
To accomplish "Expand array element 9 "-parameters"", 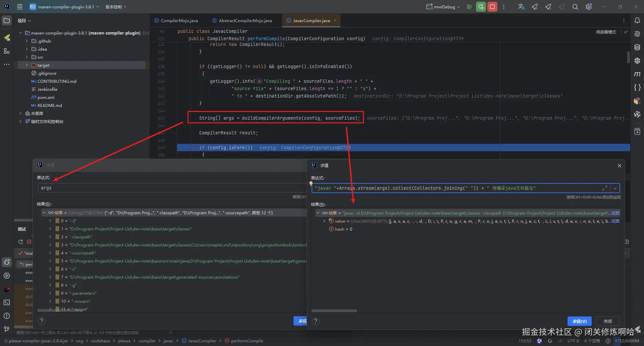I will (50, 293).
